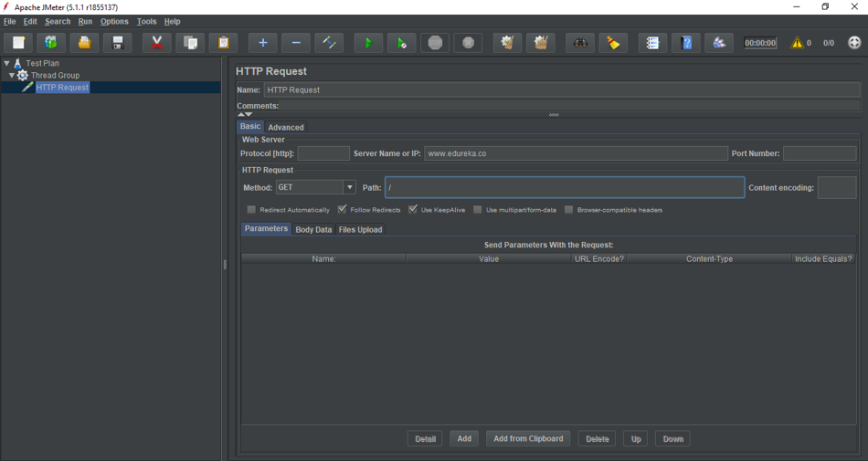Viewport: 868px width, 461px height.
Task: Click the Server Name or IP field
Action: tap(576, 153)
